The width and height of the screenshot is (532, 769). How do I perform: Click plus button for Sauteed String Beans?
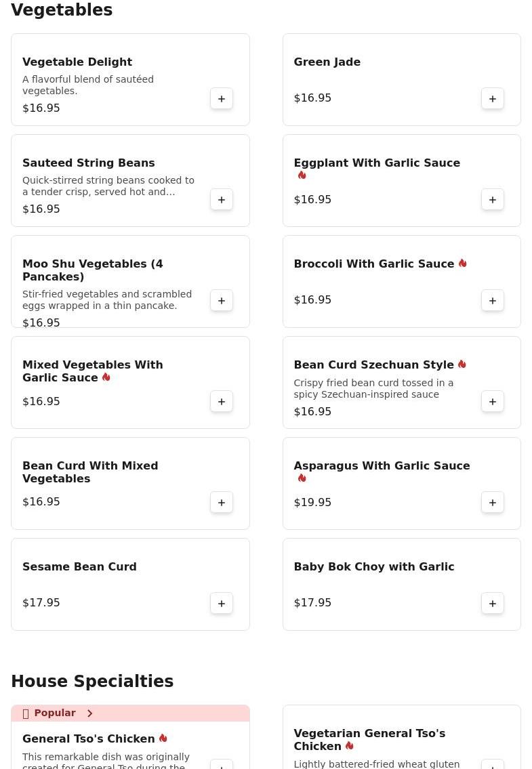[x=222, y=200]
